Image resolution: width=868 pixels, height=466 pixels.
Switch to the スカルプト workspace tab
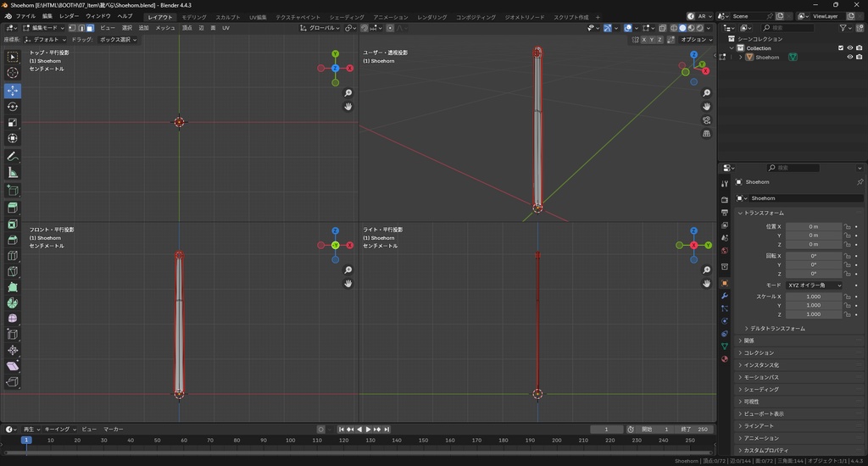tap(227, 17)
